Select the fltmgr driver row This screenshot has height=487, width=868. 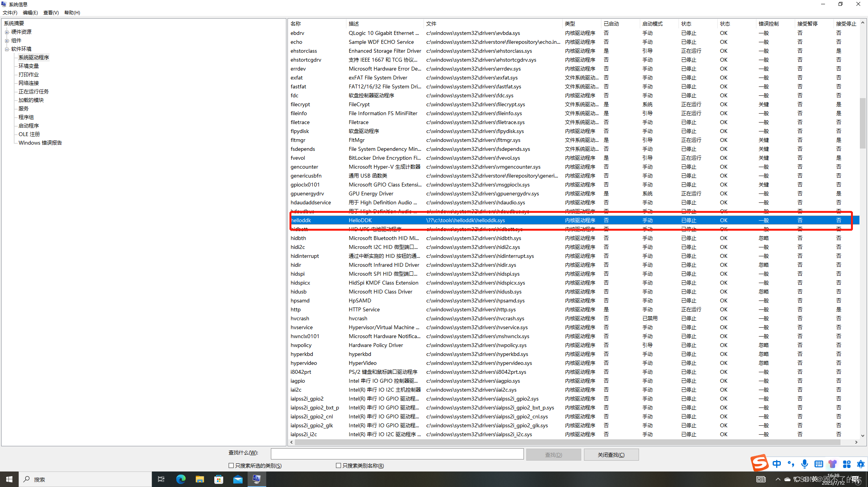574,140
